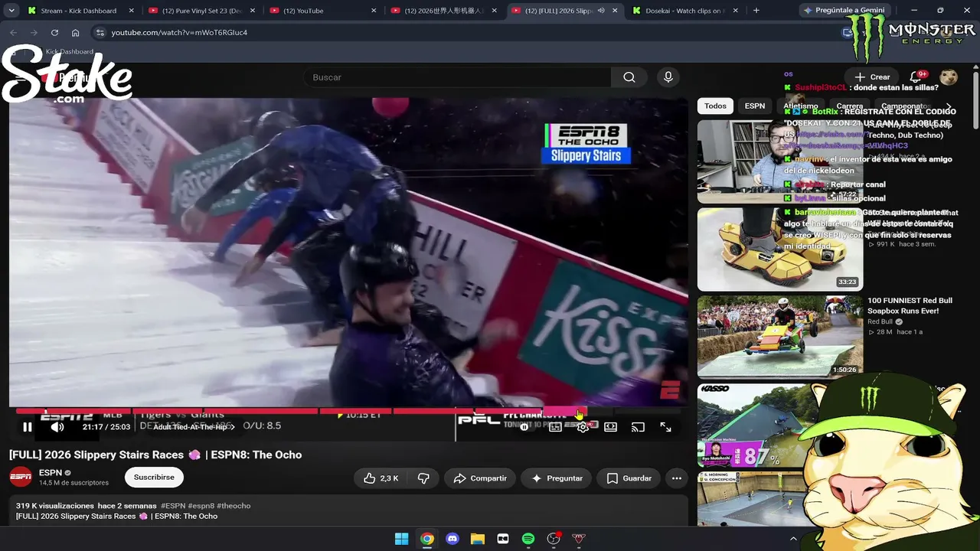Click the magnifier search button
Screen dimensions: 980x551
click(629, 77)
